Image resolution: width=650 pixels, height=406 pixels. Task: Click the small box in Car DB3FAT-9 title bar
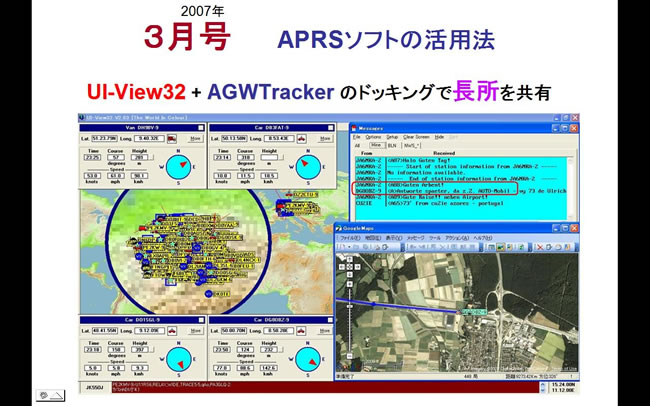tap(330, 128)
